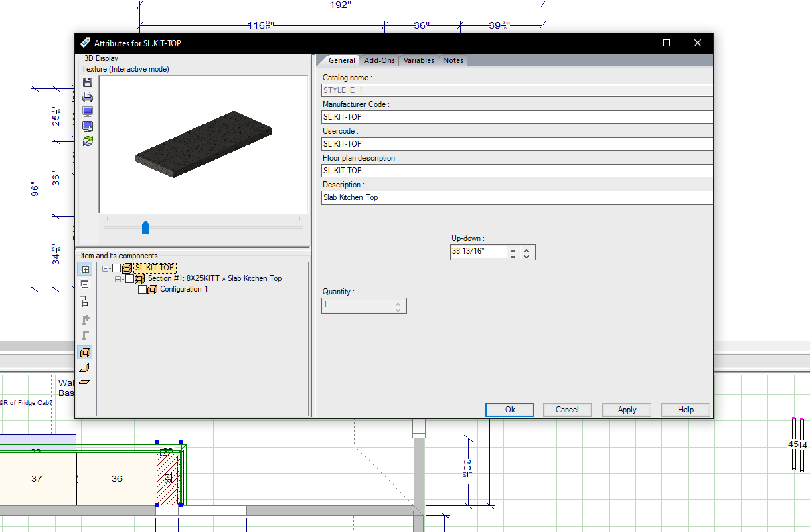Click the refresh icon with green arrows
This screenshot has height=532, width=810.
click(x=87, y=141)
